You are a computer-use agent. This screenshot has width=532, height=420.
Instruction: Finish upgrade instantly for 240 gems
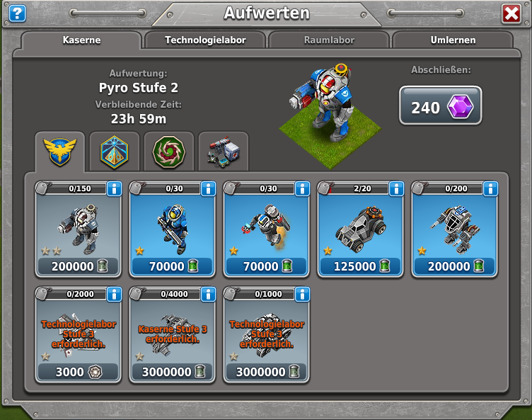pyautogui.click(x=441, y=106)
